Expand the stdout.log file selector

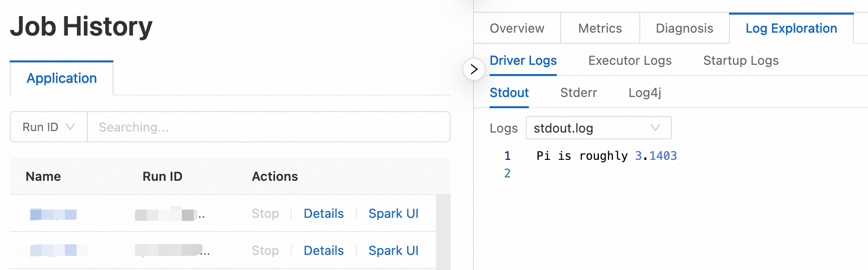(x=598, y=128)
